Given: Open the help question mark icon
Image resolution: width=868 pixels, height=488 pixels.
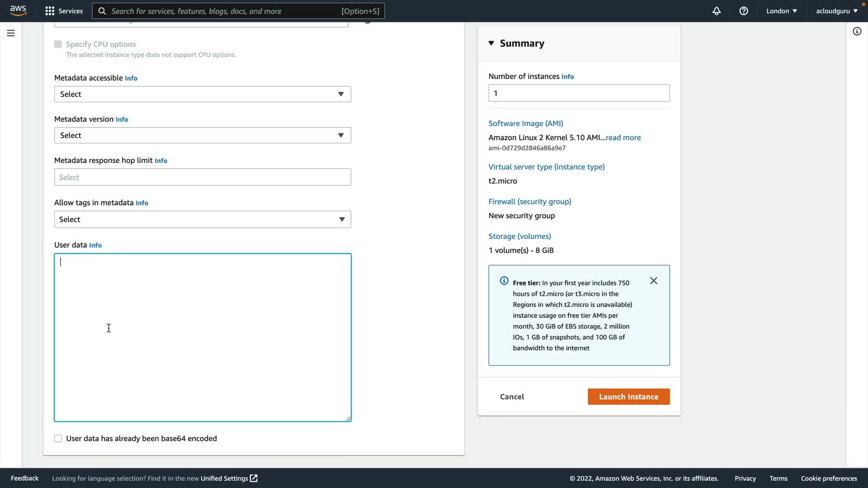Looking at the screenshot, I should pyautogui.click(x=744, y=11).
